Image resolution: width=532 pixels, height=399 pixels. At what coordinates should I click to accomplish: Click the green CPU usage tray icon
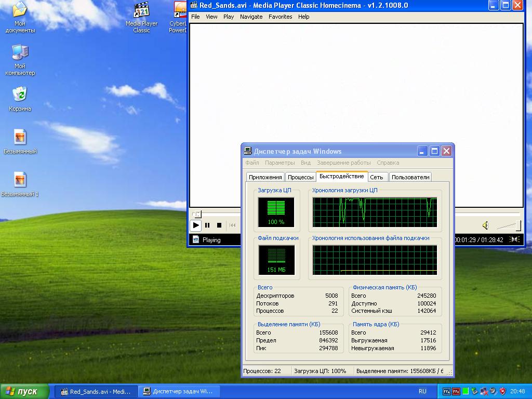click(465, 392)
